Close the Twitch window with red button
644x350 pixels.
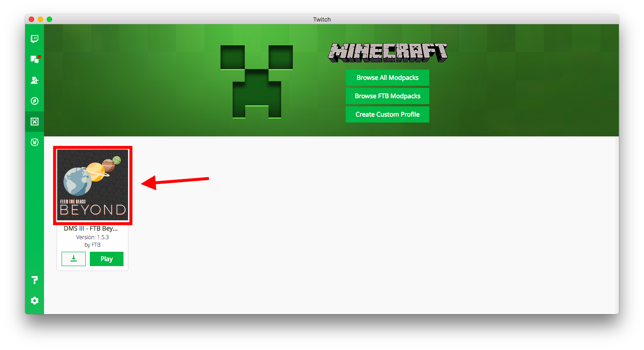31,19
